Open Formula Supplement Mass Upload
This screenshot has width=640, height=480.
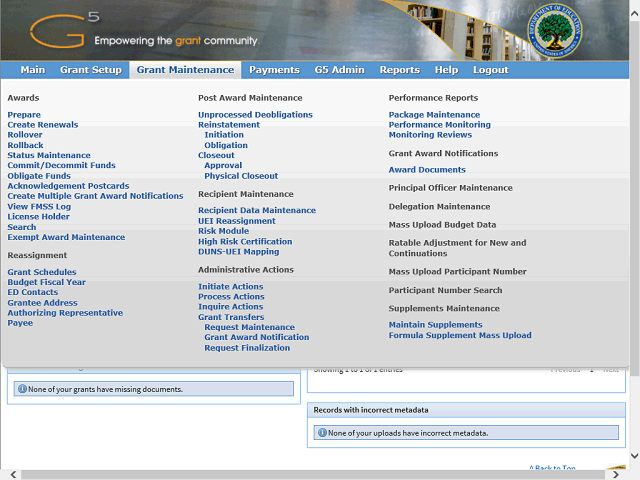click(460, 335)
